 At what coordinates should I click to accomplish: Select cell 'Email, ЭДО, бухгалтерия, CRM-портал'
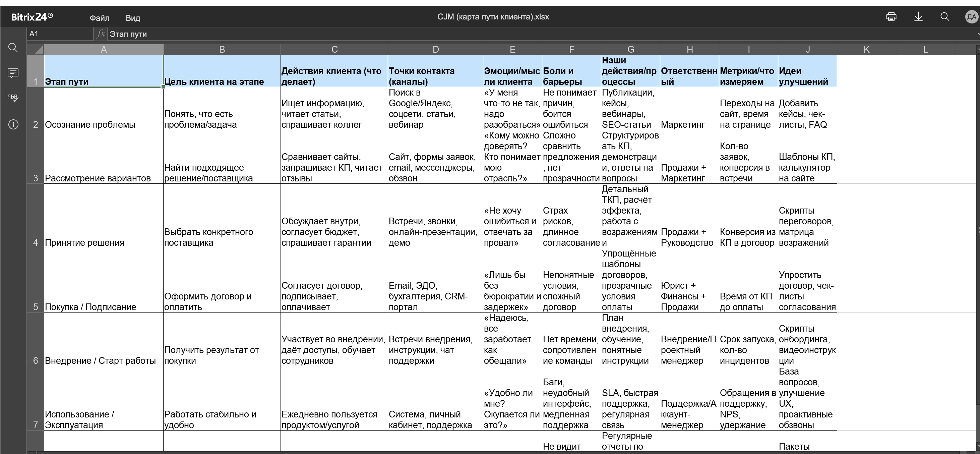[x=436, y=280]
